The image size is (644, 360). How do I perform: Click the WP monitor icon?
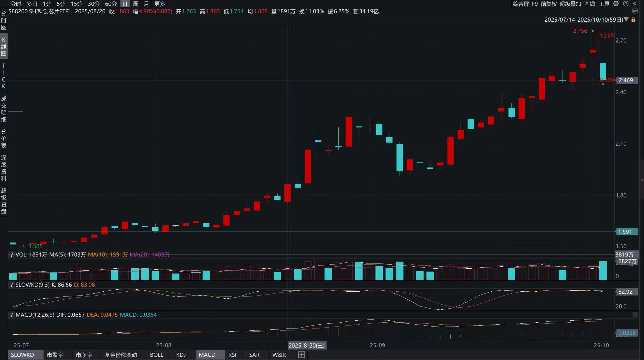(x=635, y=11)
